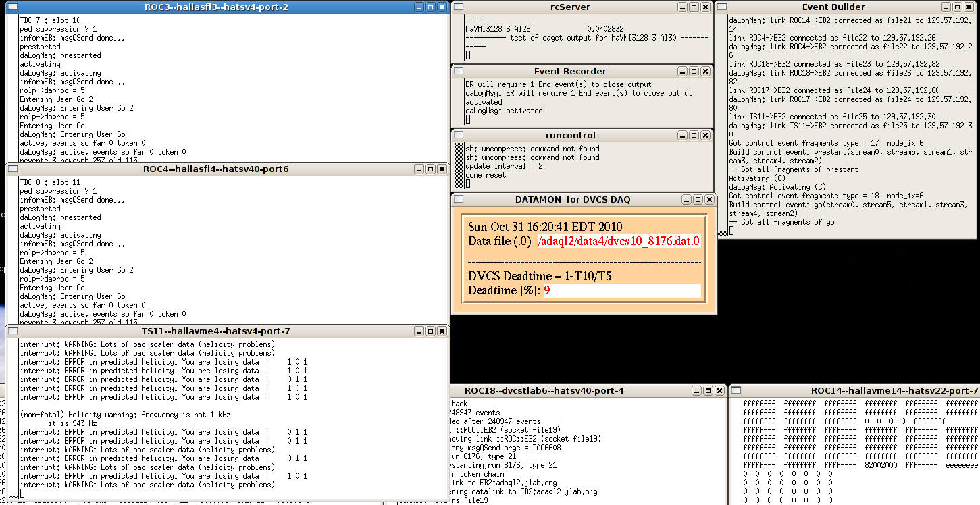Maximize the ROC18--dvcstlab6 terminal window
The width and height of the screenshot is (980, 505).
(707, 390)
